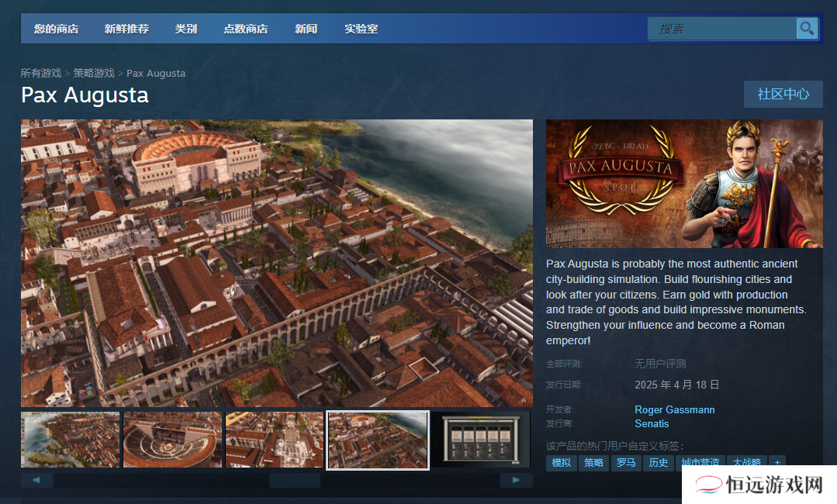This screenshot has width=837, height=504.
Task: Click the Pax Augusta page title
Action: click(85, 95)
